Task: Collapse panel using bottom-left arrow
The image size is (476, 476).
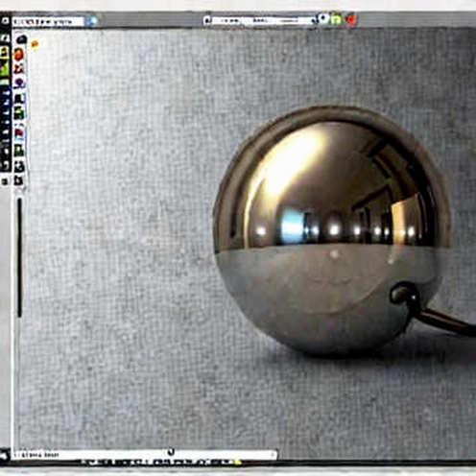Action: (x=4, y=455)
